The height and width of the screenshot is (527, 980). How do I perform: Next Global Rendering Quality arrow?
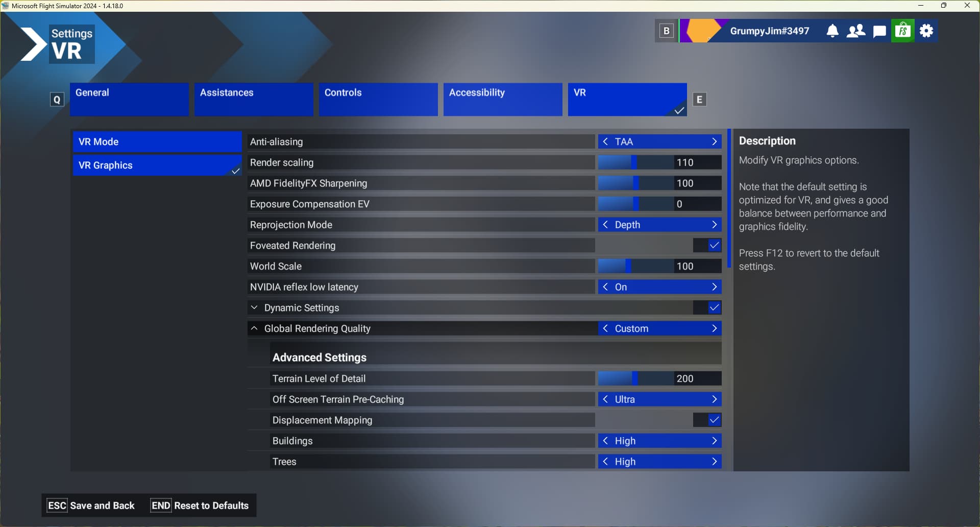click(715, 328)
